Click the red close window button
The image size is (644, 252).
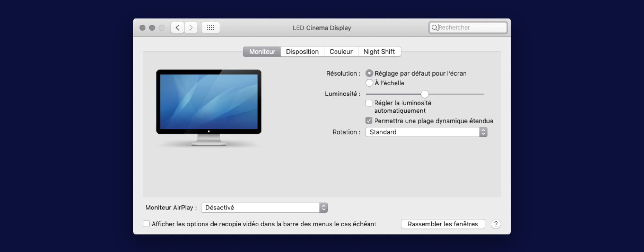coord(142,28)
